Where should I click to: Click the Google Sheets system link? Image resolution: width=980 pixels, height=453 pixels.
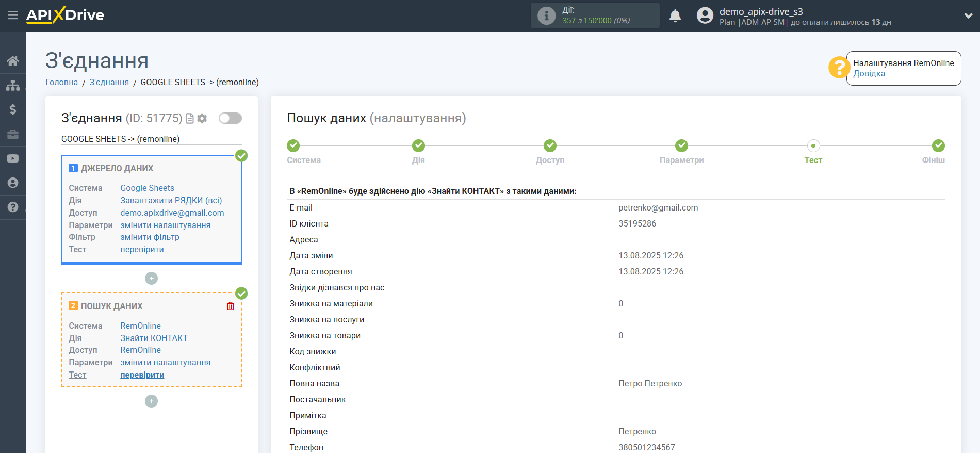coord(148,188)
